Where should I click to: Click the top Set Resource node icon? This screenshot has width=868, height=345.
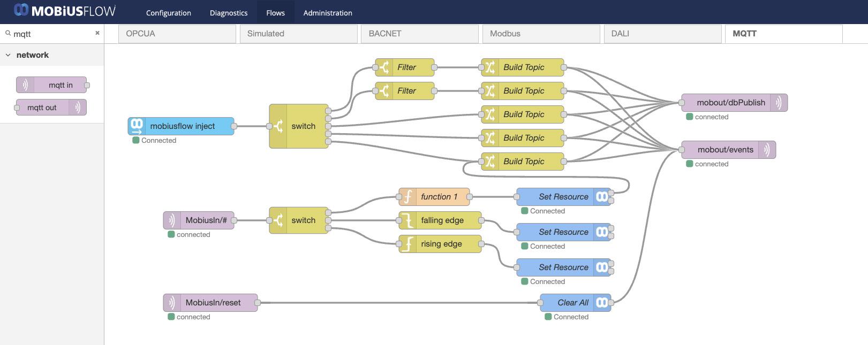point(602,197)
